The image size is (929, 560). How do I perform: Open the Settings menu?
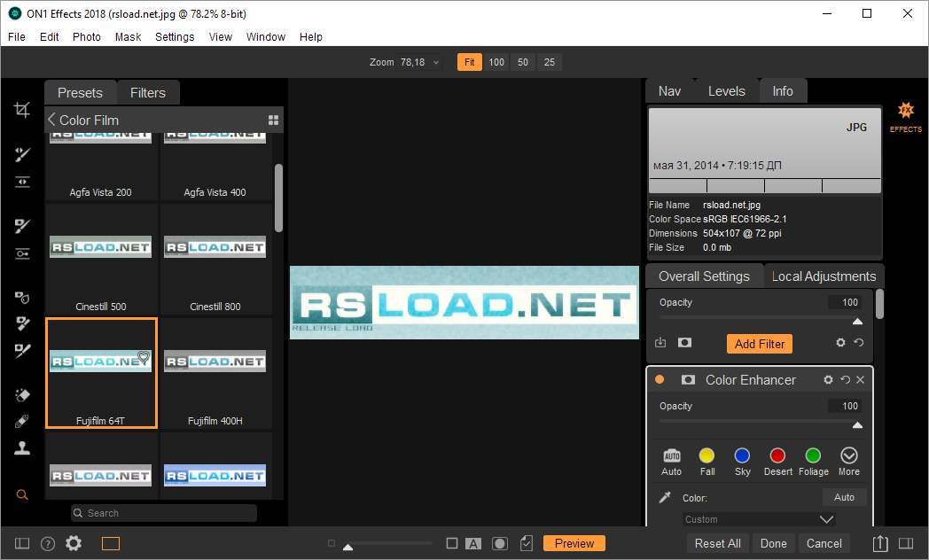point(175,36)
